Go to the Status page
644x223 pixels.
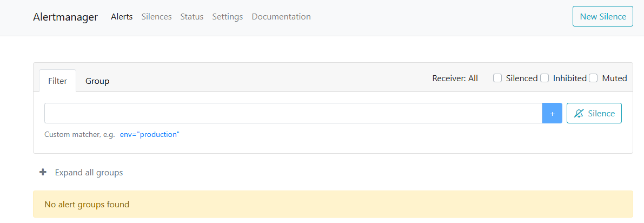click(x=192, y=17)
